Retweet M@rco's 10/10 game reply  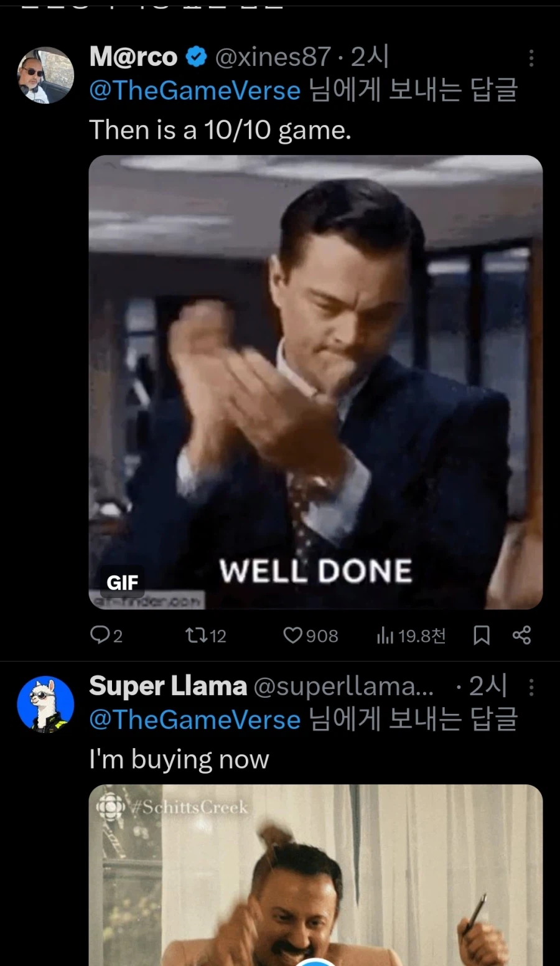(x=206, y=635)
